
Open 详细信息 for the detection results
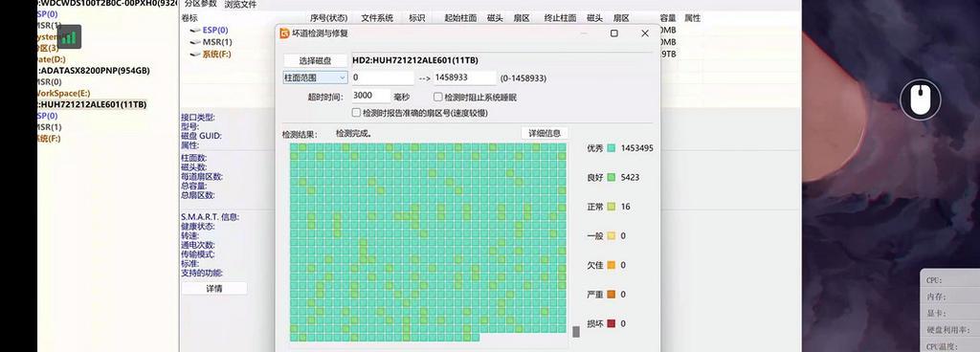tap(545, 133)
